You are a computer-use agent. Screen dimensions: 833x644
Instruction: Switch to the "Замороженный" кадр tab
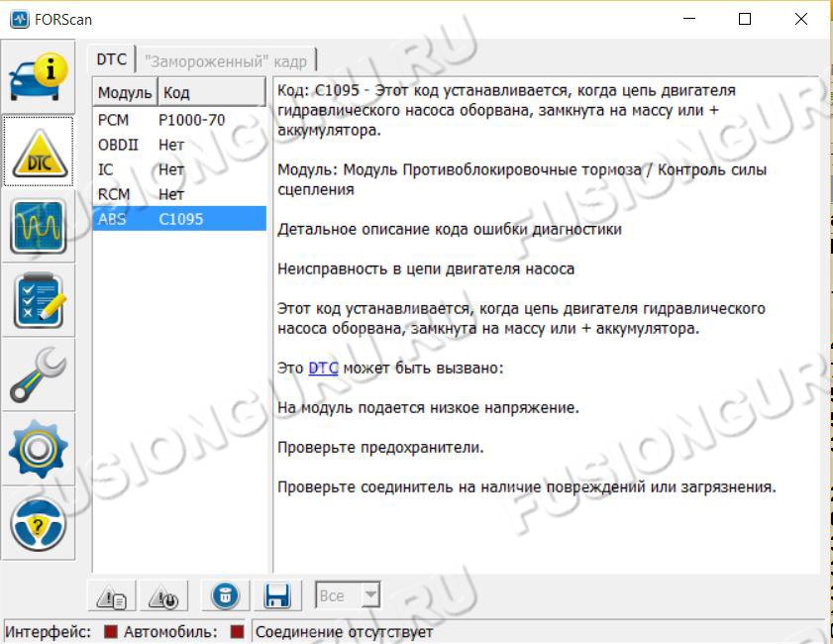pyautogui.click(x=226, y=61)
